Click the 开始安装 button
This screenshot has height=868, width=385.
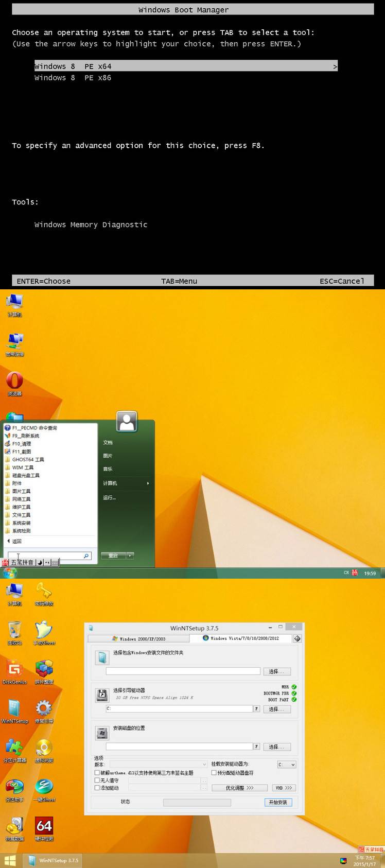pos(278,802)
